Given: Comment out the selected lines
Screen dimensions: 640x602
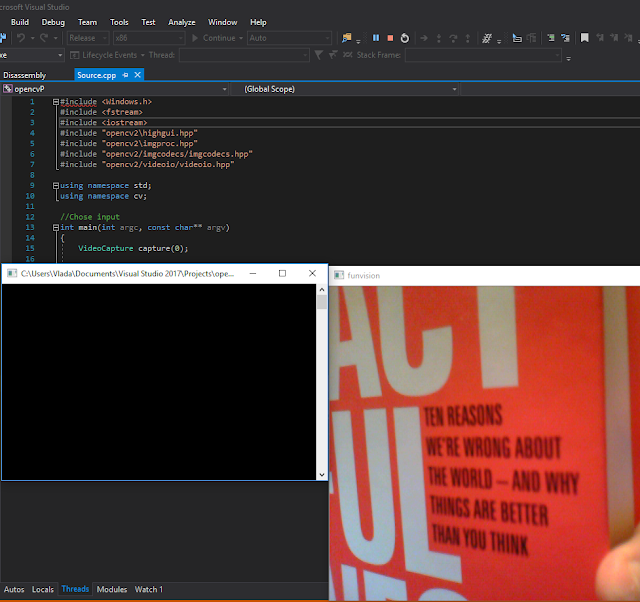Looking at the screenshot, I should pos(551,38).
